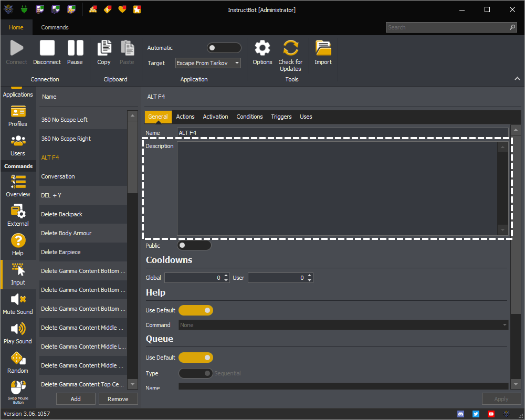Select Input commands in sidebar
Viewport: 525px width, 420px height.
(18, 274)
